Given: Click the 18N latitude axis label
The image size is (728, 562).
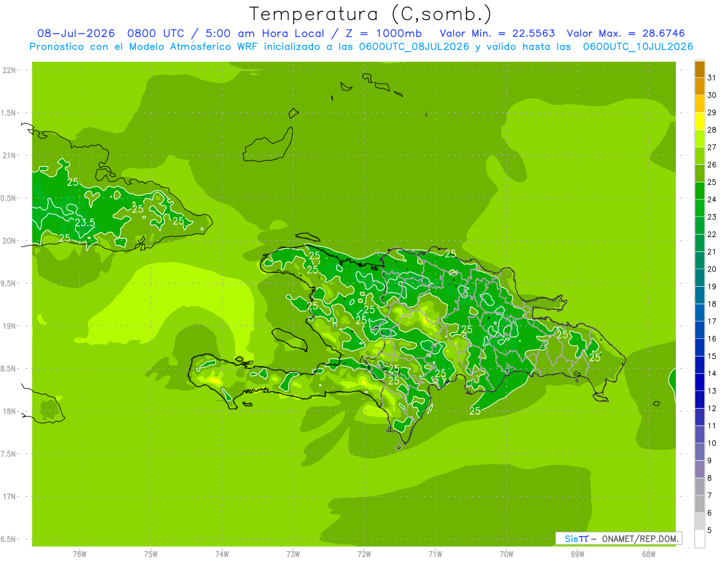Looking at the screenshot, I should (x=9, y=412).
